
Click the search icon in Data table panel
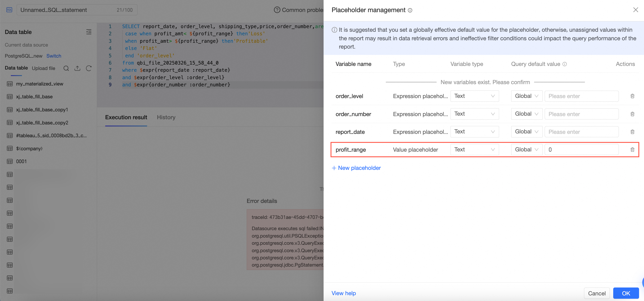66,68
